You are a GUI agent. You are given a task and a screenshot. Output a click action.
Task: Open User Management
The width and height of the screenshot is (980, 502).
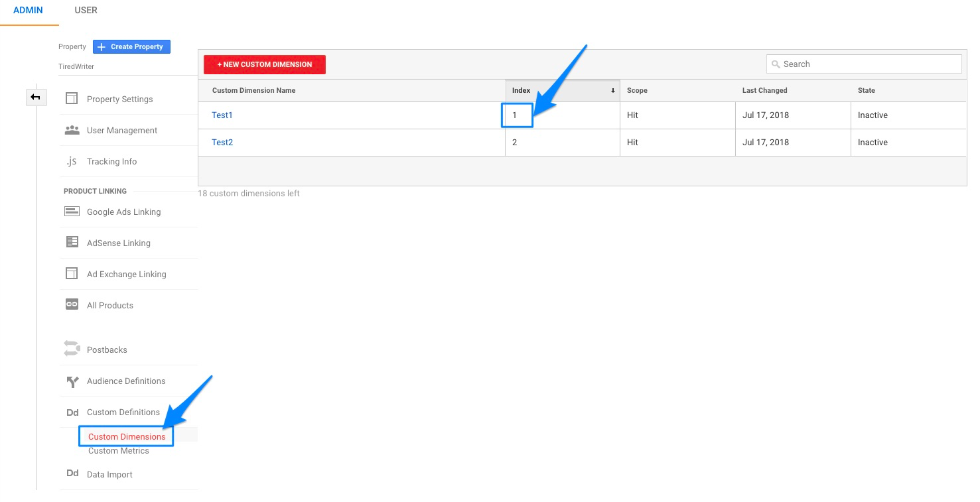pos(122,131)
